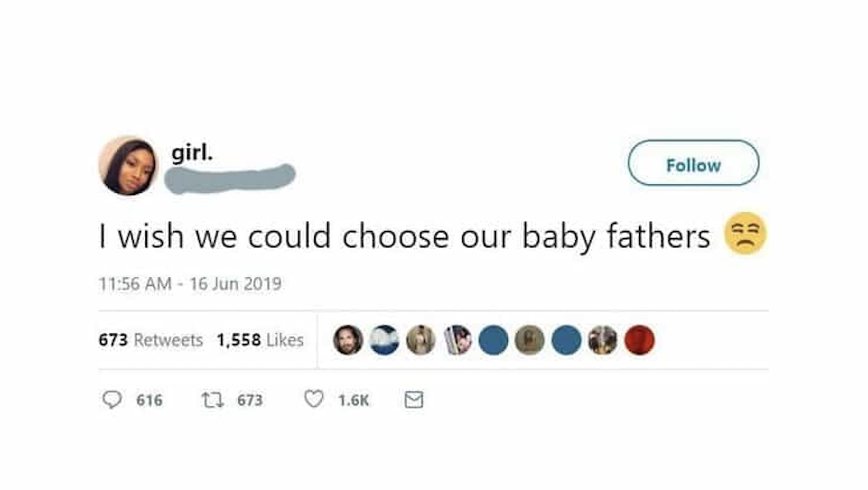Like the tweet with the heart icon
The image size is (868, 490).
[314, 399]
